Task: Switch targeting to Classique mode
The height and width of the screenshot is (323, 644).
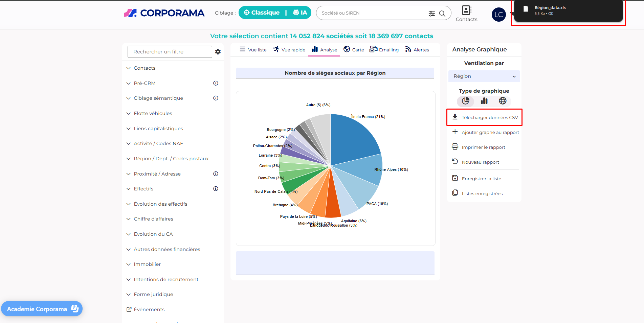Action: [x=262, y=13]
